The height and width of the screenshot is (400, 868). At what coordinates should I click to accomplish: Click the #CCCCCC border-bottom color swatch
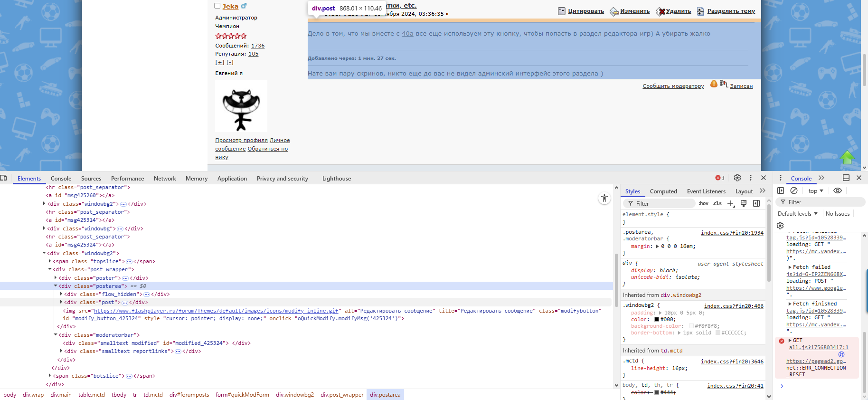717,333
